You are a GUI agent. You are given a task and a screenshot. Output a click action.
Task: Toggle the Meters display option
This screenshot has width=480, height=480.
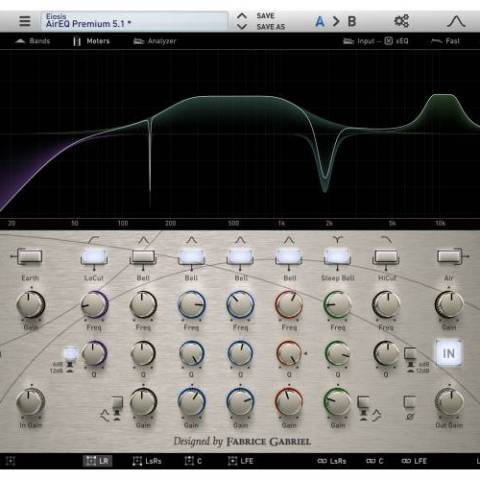pos(91,41)
